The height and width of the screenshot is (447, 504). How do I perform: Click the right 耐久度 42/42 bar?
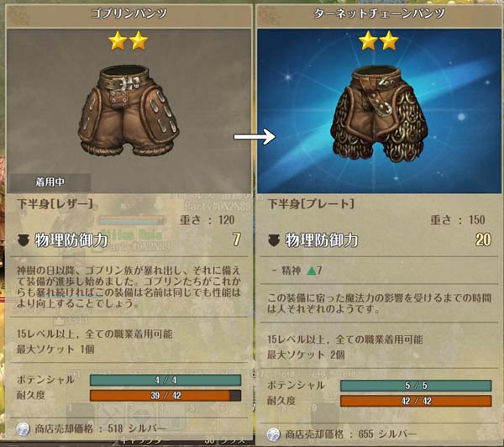coord(416,401)
